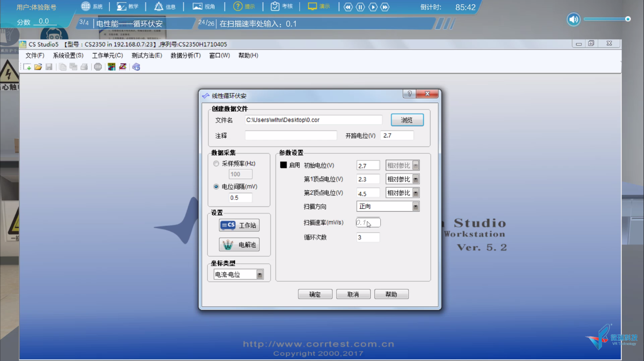Click the 帮助 button in dialog

[391, 294]
